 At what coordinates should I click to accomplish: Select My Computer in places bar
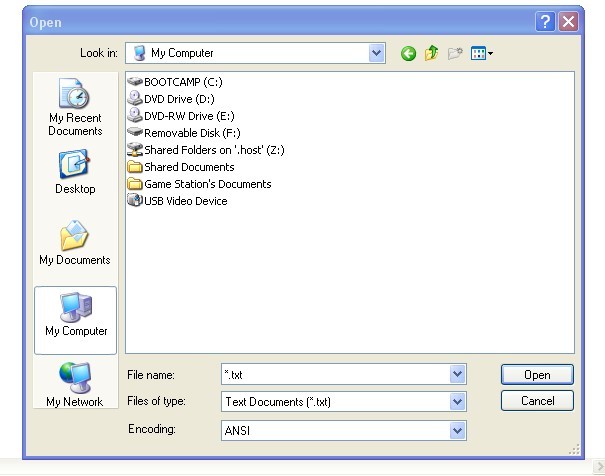pyautogui.click(x=75, y=315)
